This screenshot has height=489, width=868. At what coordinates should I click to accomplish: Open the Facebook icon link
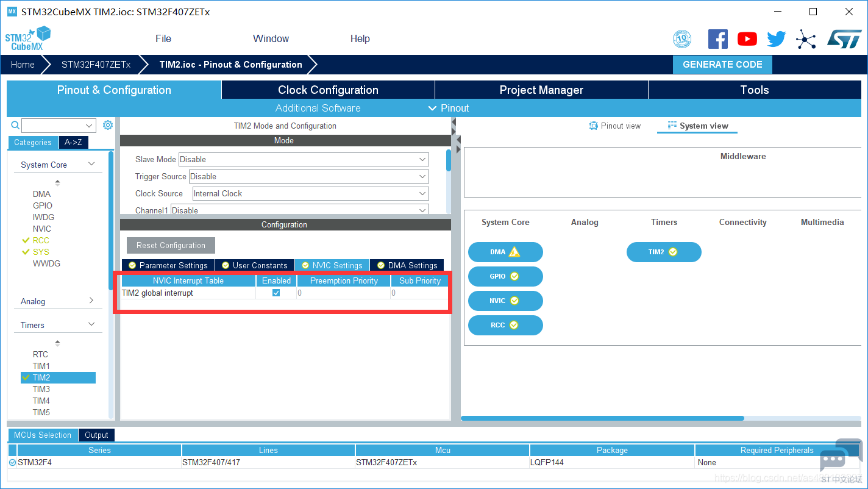click(717, 39)
